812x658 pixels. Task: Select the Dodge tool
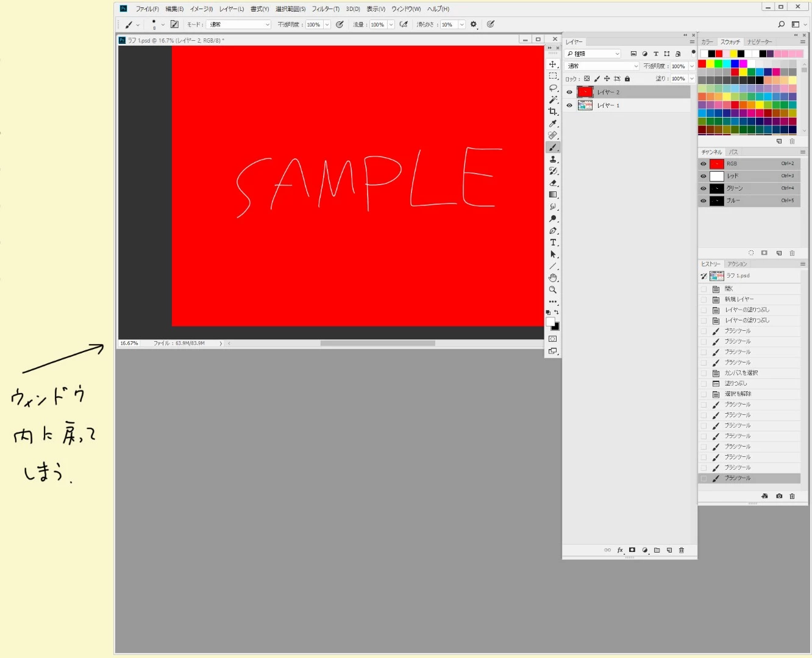click(553, 219)
